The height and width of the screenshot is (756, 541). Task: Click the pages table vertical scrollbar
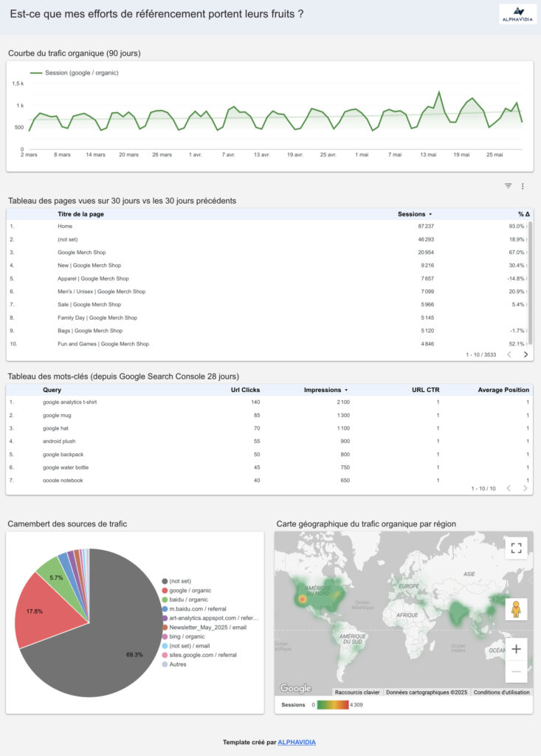(x=531, y=282)
